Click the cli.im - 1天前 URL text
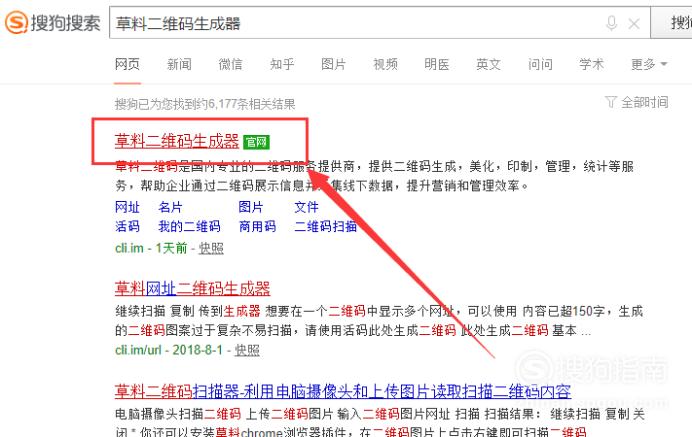The height and width of the screenshot is (437, 692). pyautogui.click(x=151, y=248)
